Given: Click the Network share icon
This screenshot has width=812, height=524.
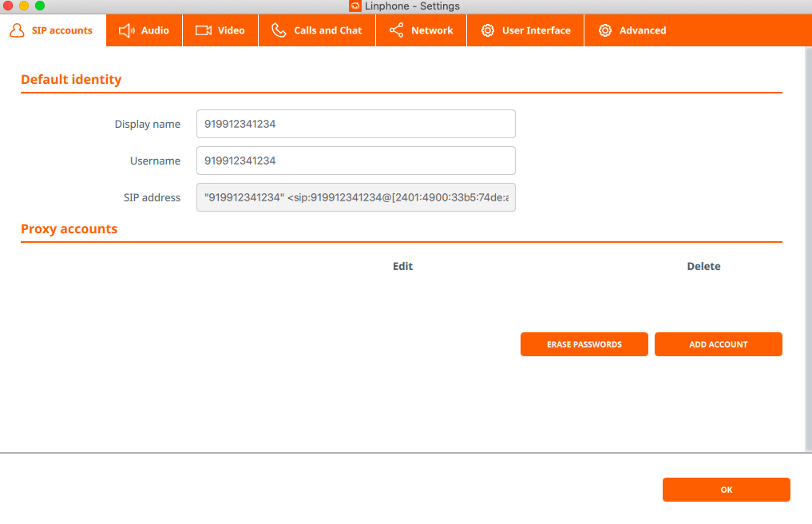Looking at the screenshot, I should 397,30.
